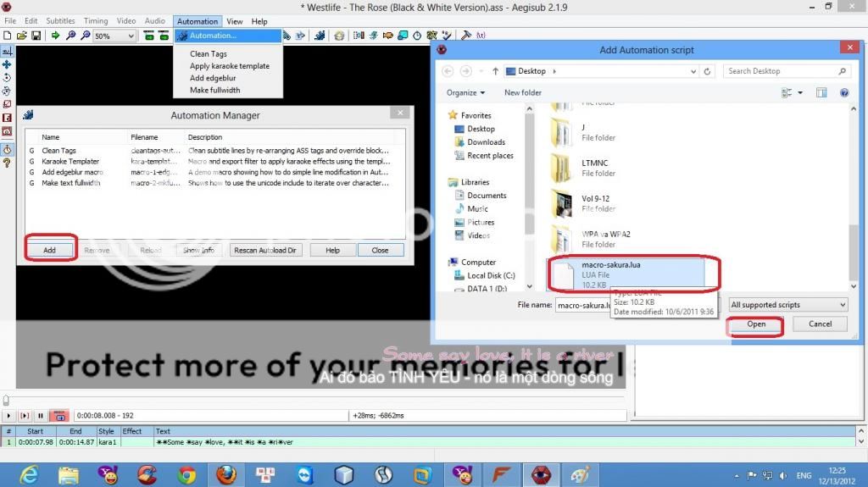This screenshot has height=487, width=868.
Task: Pause the video playback
Action: coord(40,416)
